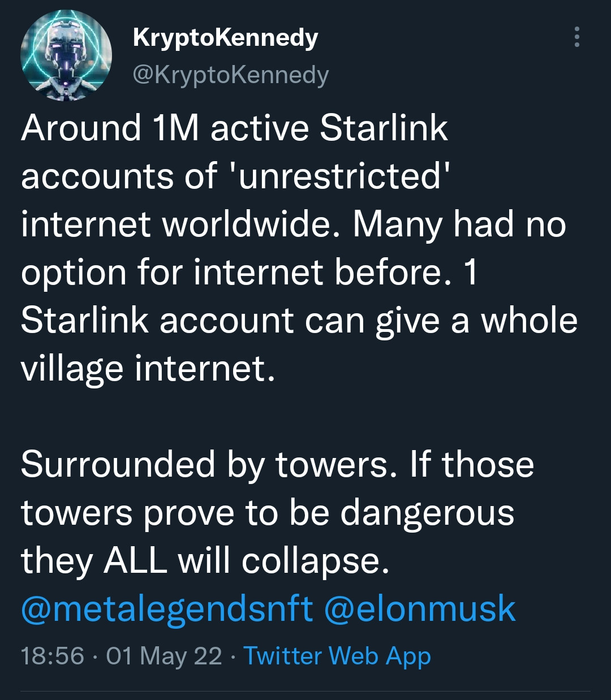
Task: Click the gray @KryptoKennedy handle
Action: point(230,74)
